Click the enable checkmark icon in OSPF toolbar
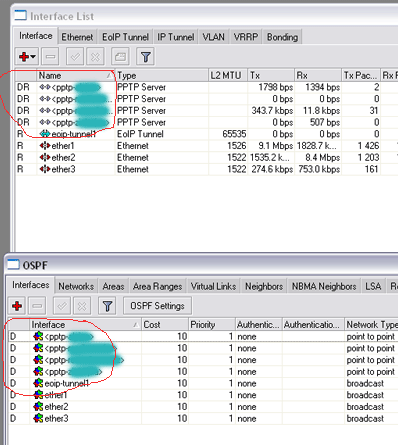Screen dimensions: 398x445 pos(62,305)
